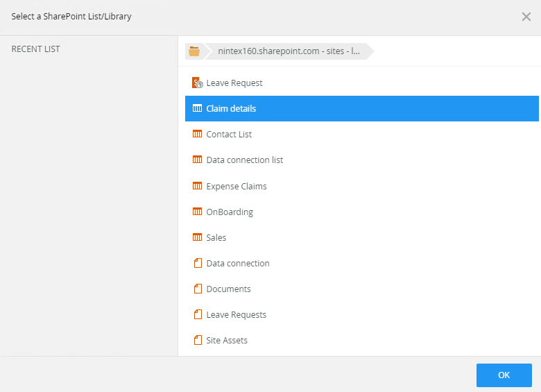The height and width of the screenshot is (392, 541).
Task: Choose the Expense Claims list
Action: pyautogui.click(x=237, y=186)
